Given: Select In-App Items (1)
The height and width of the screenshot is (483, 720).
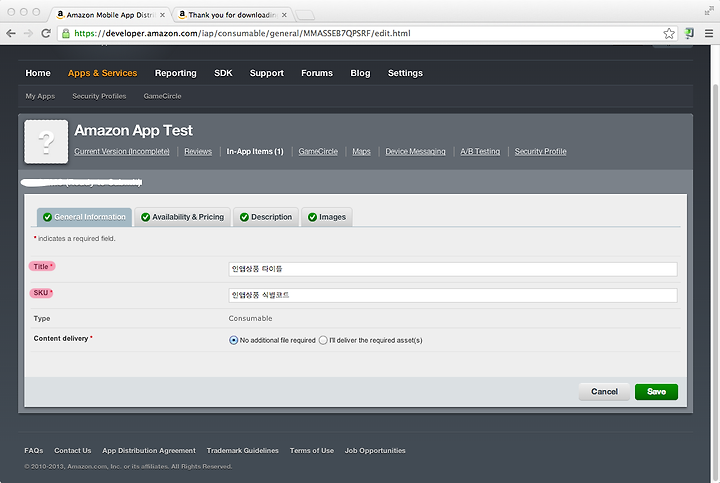Looking at the screenshot, I should point(255,151).
